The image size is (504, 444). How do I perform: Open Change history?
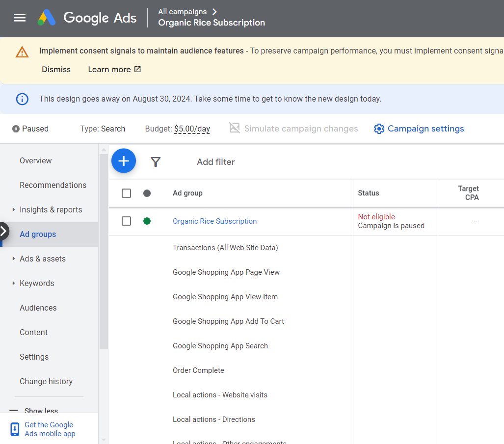click(46, 381)
